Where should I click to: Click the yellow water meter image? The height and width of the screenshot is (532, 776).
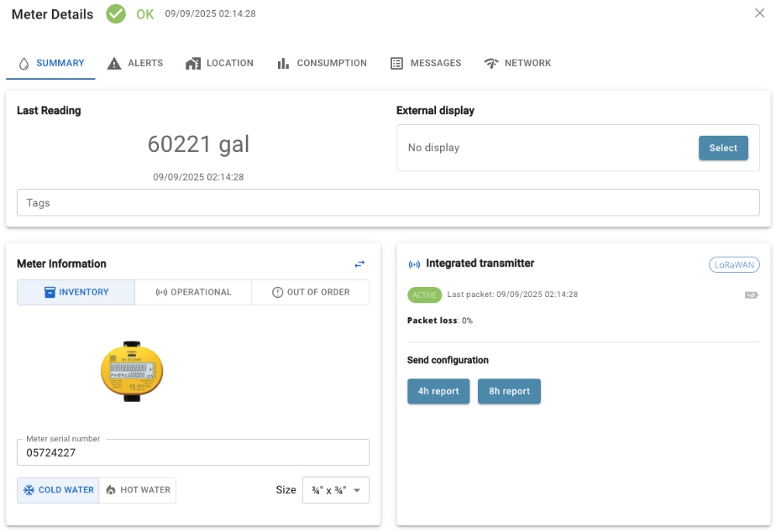click(132, 371)
